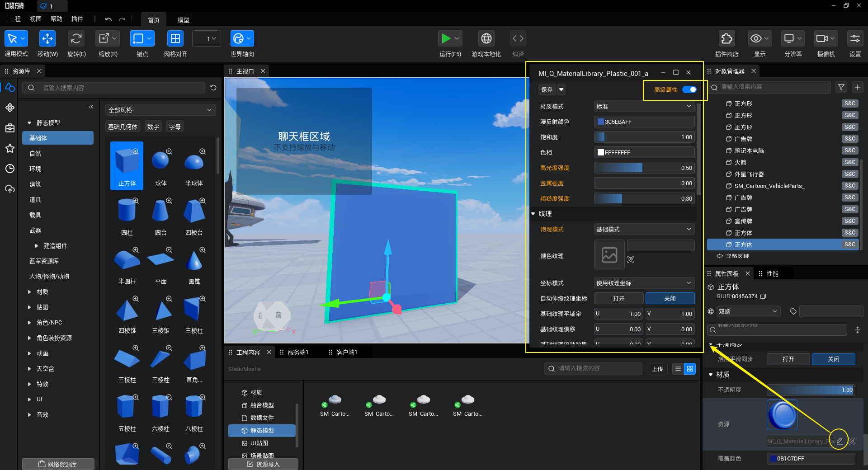868x470 pixels.
Task: Open the 设置 settings icon
Action: [x=855, y=38]
